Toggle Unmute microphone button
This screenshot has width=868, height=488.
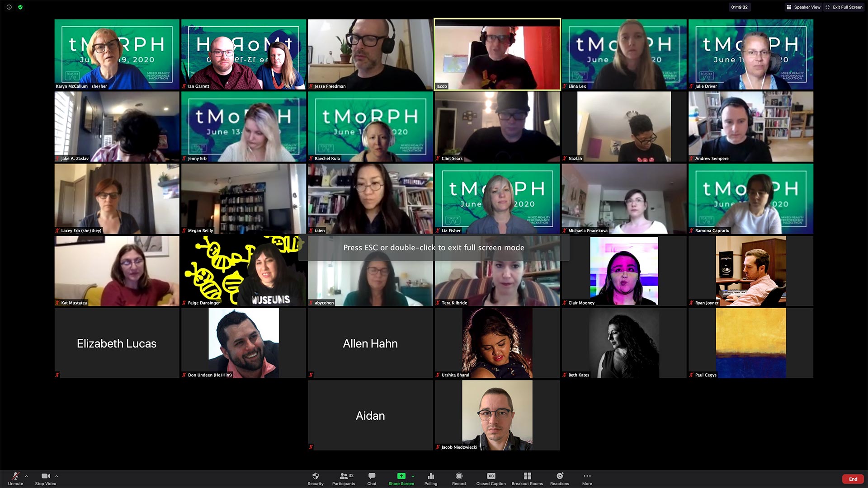point(14,477)
